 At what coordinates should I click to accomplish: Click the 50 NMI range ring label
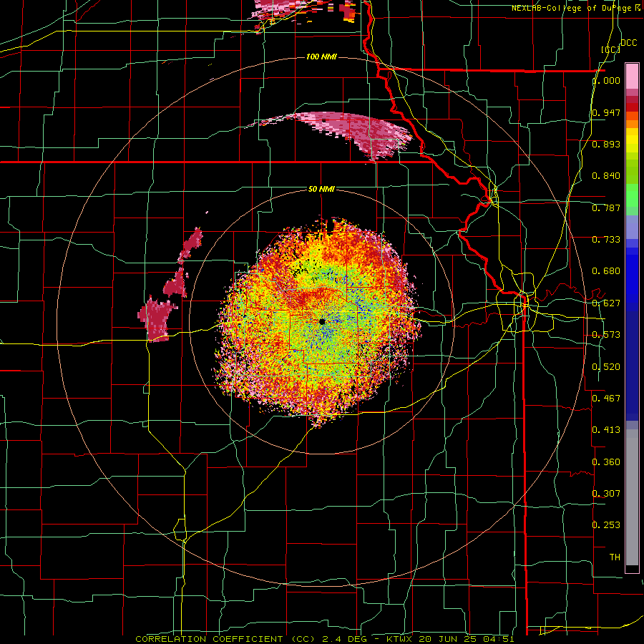tap(321, 189)
